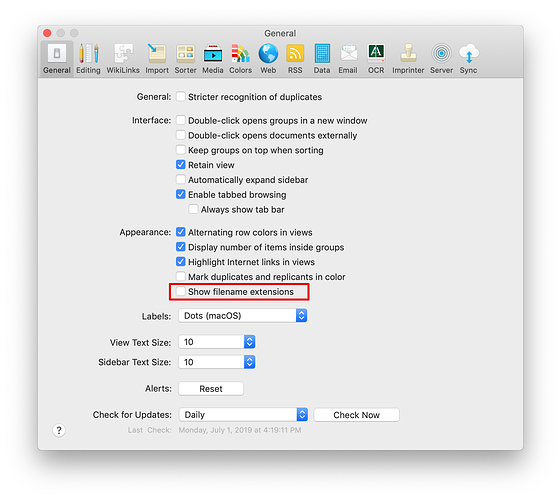Click the Last Check date text
This screenshot has width=560, height=500.
(x=240, y=430)
